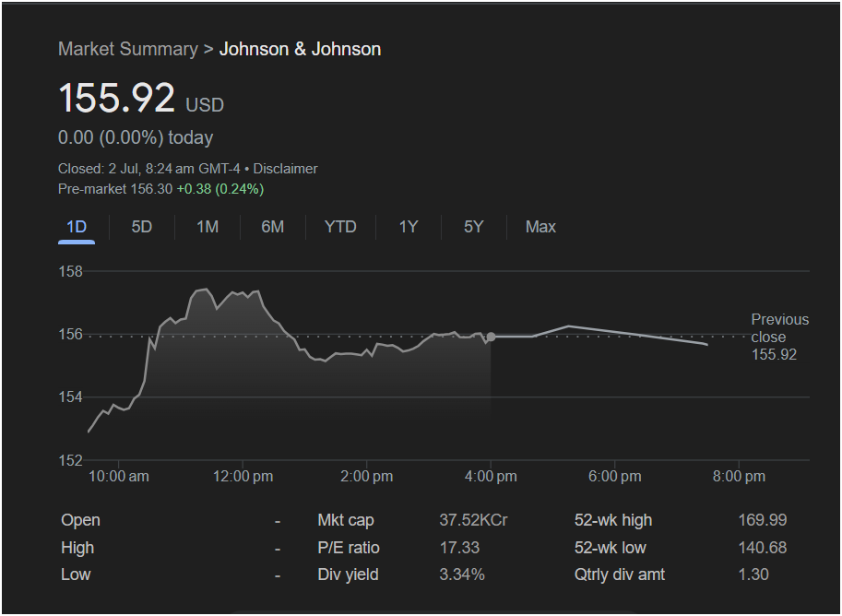
Task: Switch to the 5D chart tab
Action: (x=142, y=227)
